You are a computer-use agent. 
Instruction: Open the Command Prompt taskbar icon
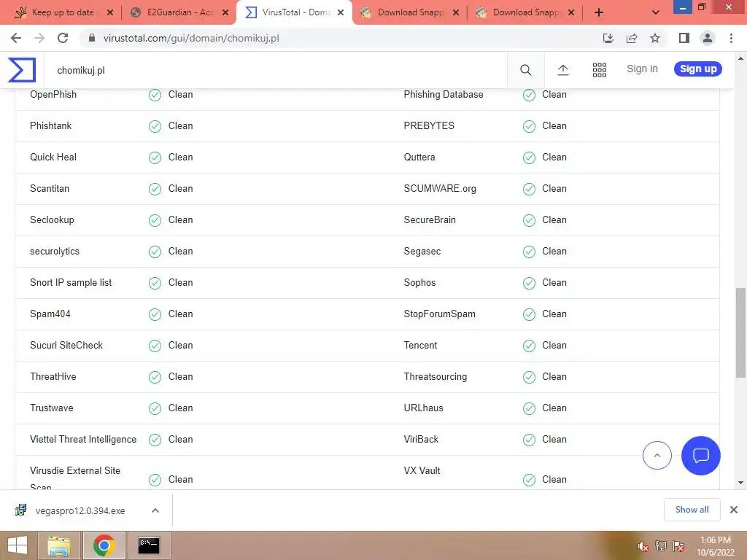tap(149, 545)
